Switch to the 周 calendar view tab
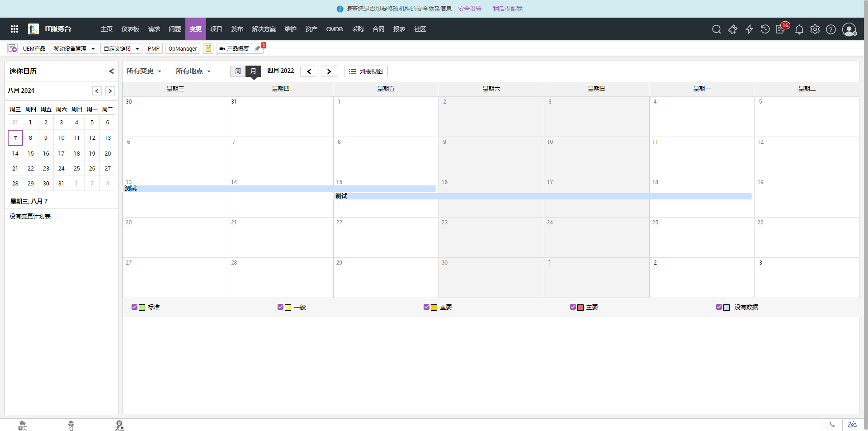 point(238,71)
